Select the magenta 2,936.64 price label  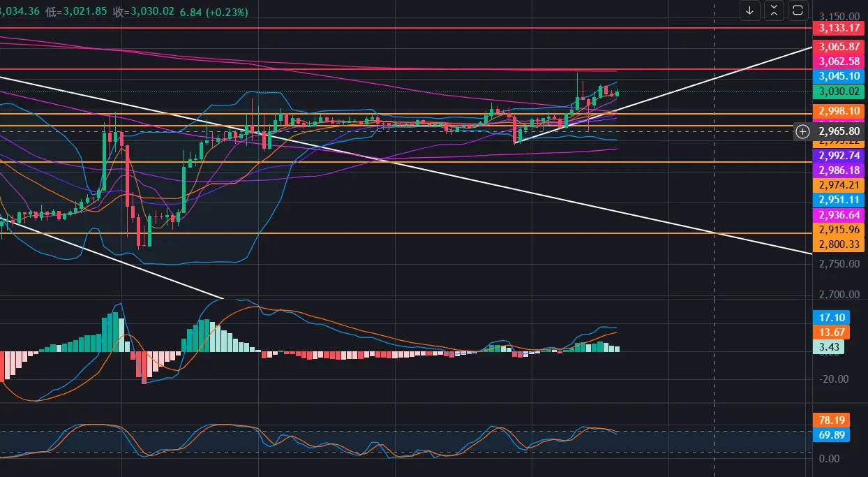coord(838,214)
